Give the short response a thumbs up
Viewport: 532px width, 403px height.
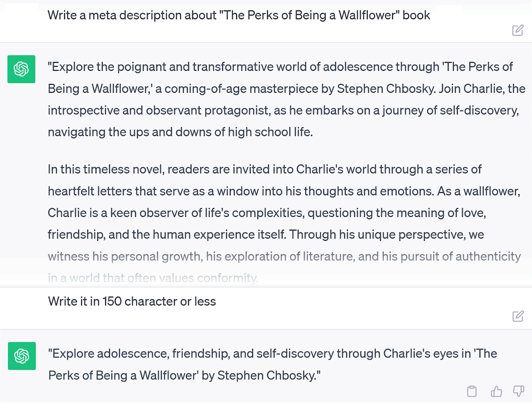coord(496,391)
